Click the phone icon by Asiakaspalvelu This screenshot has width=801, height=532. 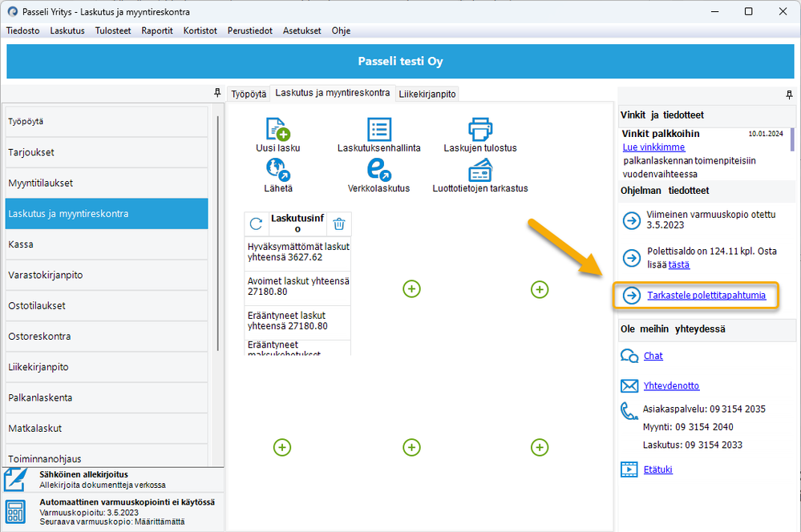629,411
